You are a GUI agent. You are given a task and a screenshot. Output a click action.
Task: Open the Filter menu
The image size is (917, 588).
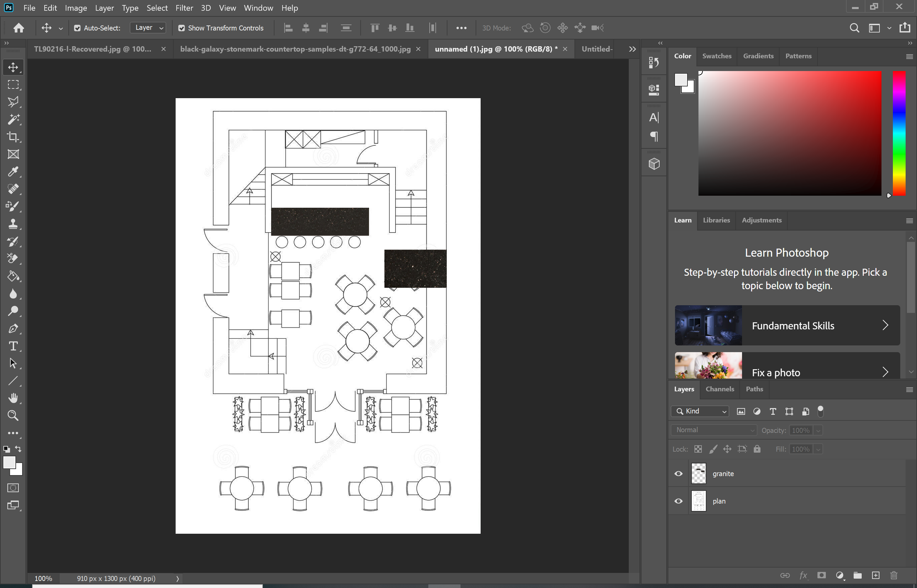184,8
